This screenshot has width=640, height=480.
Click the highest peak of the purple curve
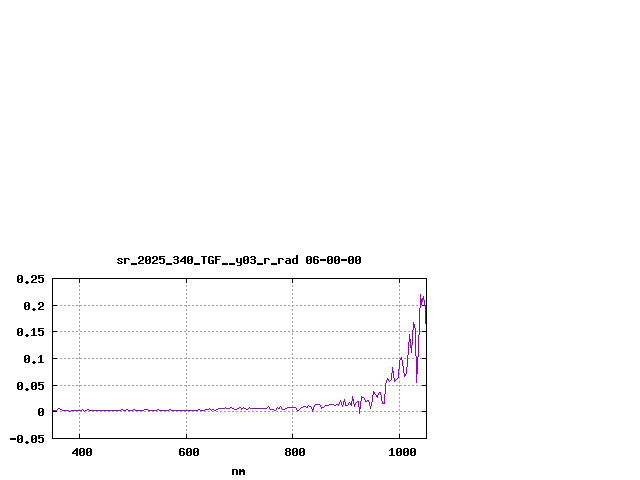coord(421,295)
